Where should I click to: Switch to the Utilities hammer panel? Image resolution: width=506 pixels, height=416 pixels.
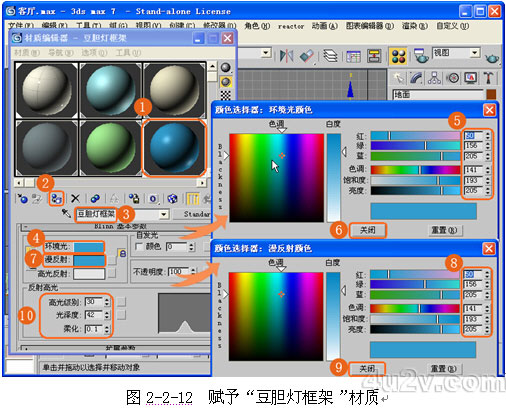489,78
